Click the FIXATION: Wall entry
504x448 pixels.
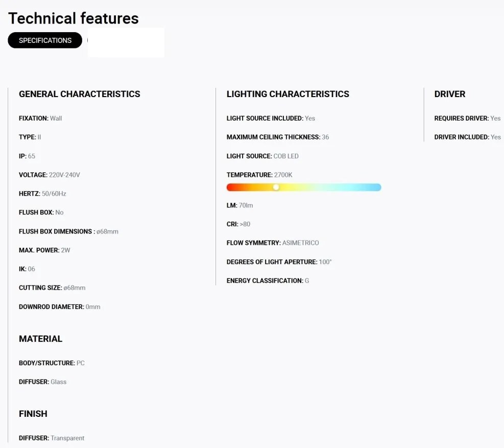[x=40, y=119]
